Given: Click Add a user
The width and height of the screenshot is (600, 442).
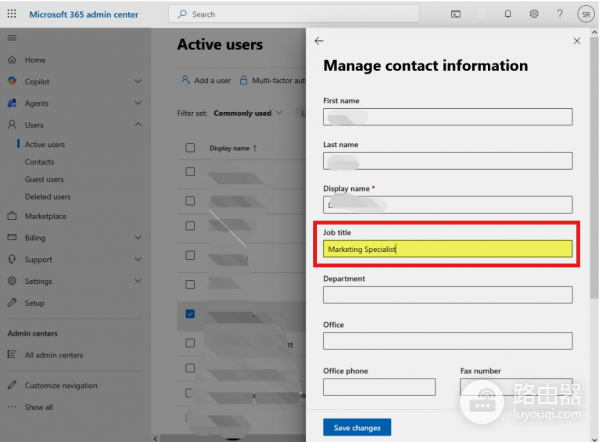Looking at the screenshot, I should (x=206, y=80).
